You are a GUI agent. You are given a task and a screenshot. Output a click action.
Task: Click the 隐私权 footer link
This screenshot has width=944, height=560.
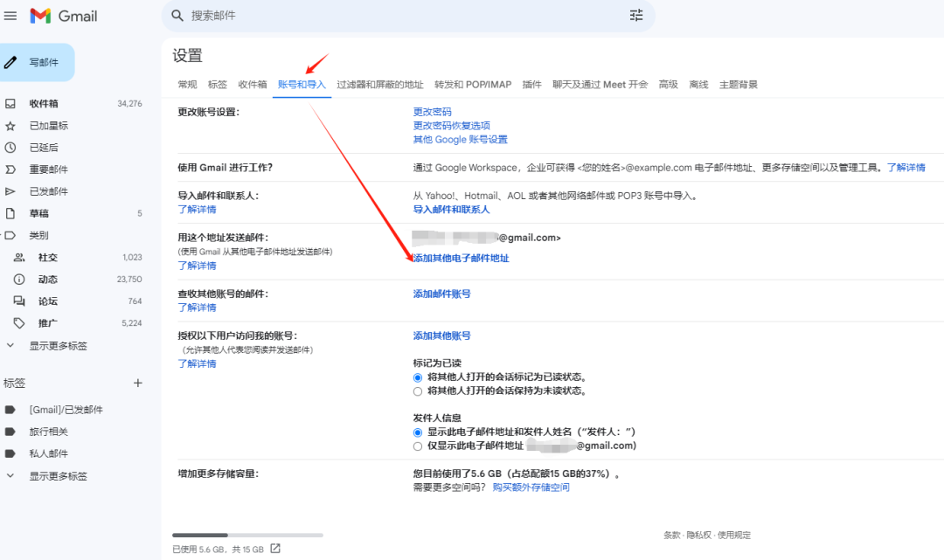click(698, 536)
